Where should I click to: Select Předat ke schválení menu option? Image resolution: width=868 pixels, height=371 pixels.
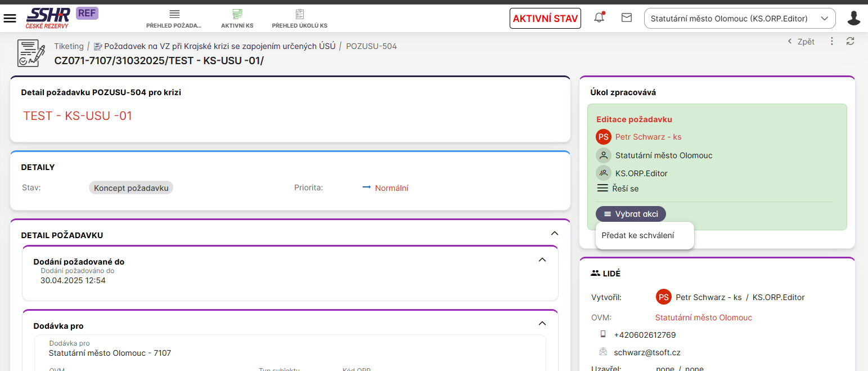click(638, 235)
